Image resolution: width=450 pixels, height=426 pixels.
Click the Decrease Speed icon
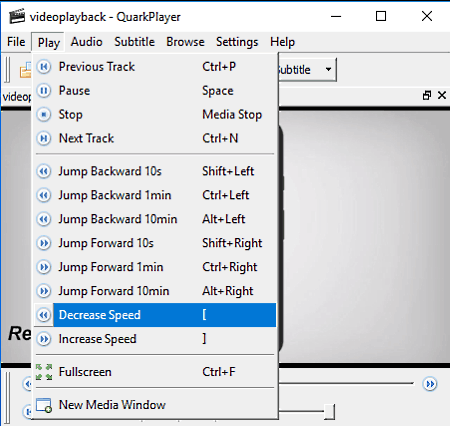(44, 315)
